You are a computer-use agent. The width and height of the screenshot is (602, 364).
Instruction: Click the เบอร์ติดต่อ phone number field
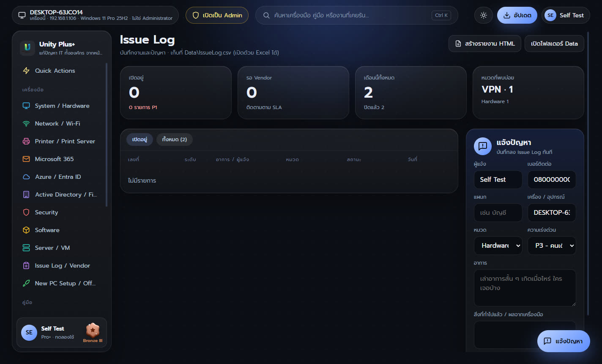click(x=552, y=180)
